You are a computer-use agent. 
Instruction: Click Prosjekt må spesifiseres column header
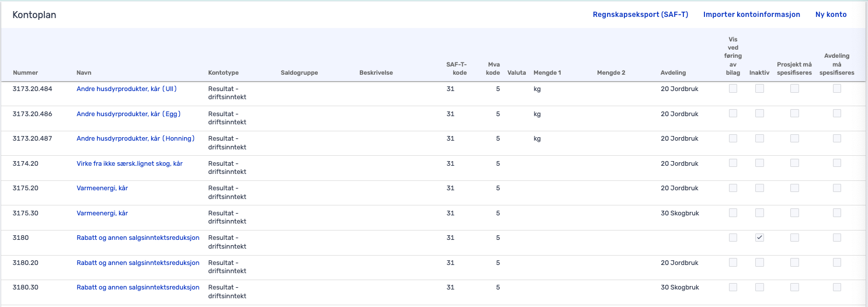coord(794,69)
